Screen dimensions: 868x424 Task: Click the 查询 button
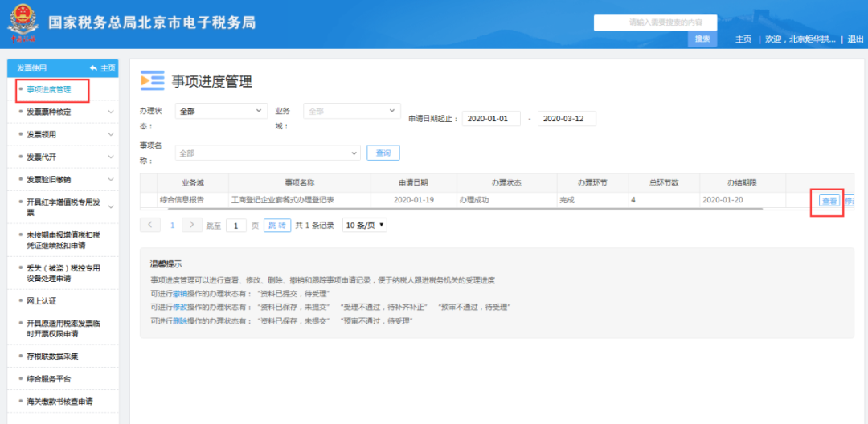point(383,153)
